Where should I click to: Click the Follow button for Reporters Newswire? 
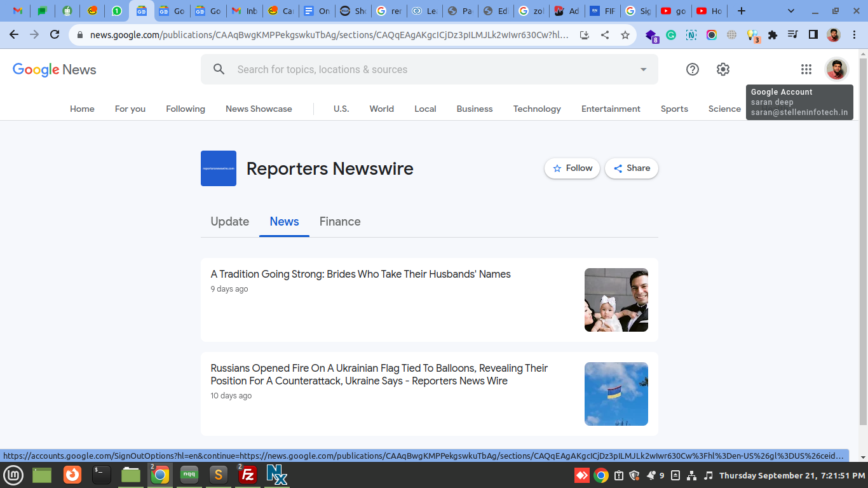572,168
